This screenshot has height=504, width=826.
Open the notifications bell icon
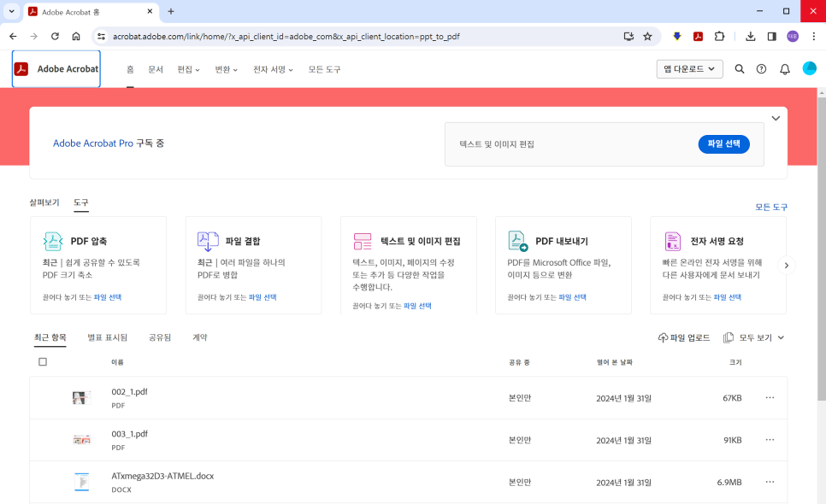click(x=785, y=69)
